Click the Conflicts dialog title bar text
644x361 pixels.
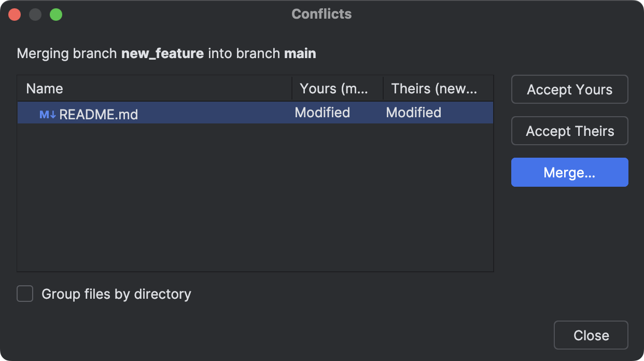(321, 14)
